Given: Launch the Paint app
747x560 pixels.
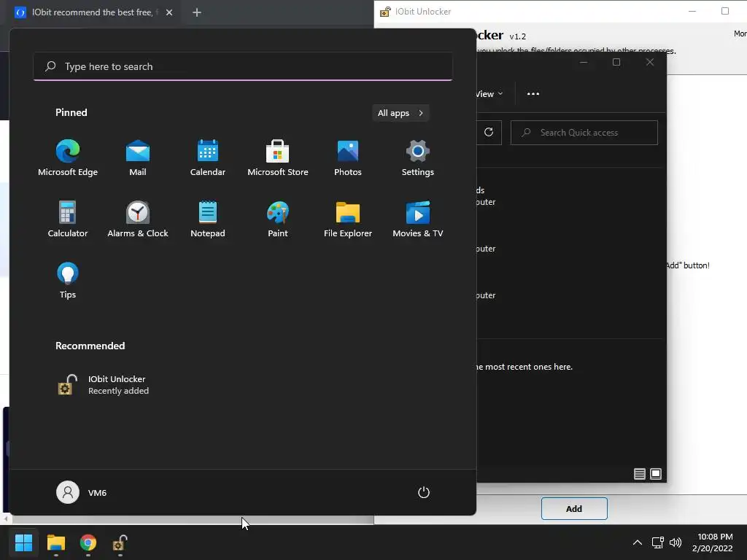Looking at the screenshot, I should coord(278,219).
